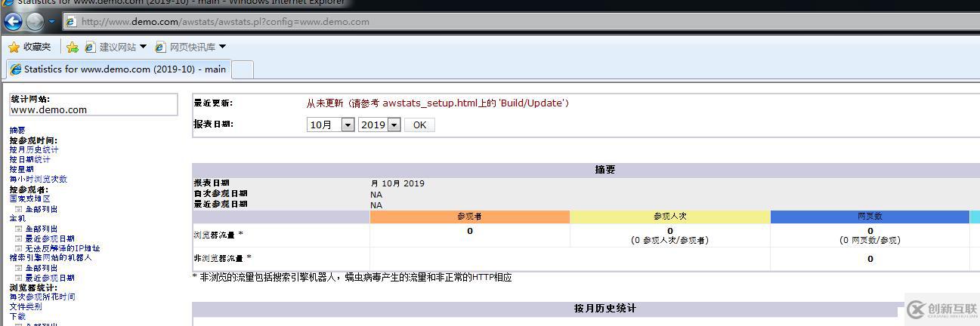This screenshot has width=980, height=326.
Task: Go back with the browser Back button
Action: coord(13,22)
